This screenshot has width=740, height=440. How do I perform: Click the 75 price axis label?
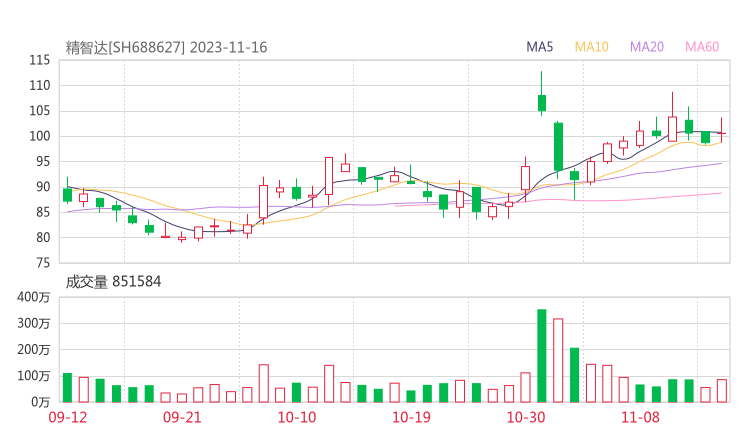click(x=43, y=263)
